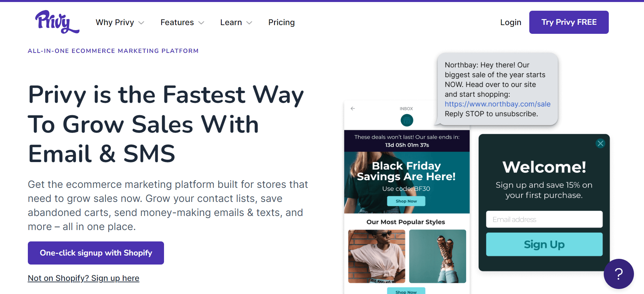Click the round sender avatar under INBOX
The image size is (644, 294).
point(407,120)
